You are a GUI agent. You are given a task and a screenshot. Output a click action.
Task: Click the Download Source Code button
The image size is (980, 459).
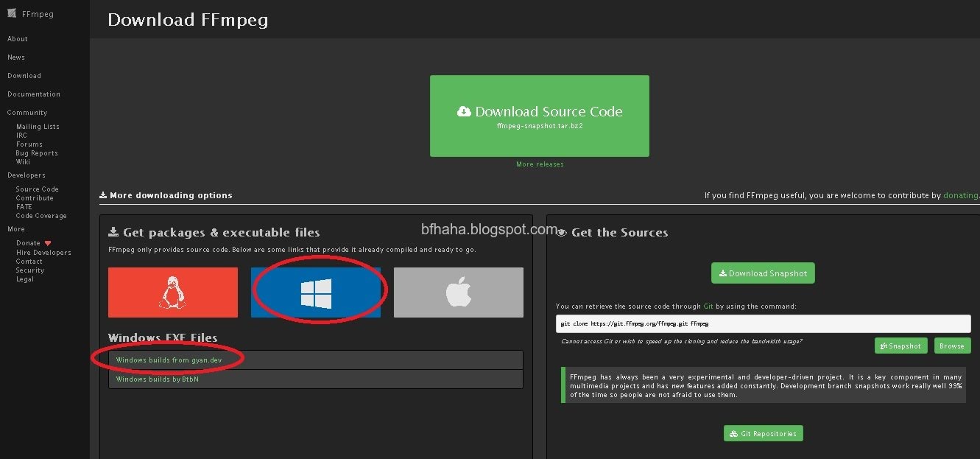pyautogui.click(x=540, y=116)
